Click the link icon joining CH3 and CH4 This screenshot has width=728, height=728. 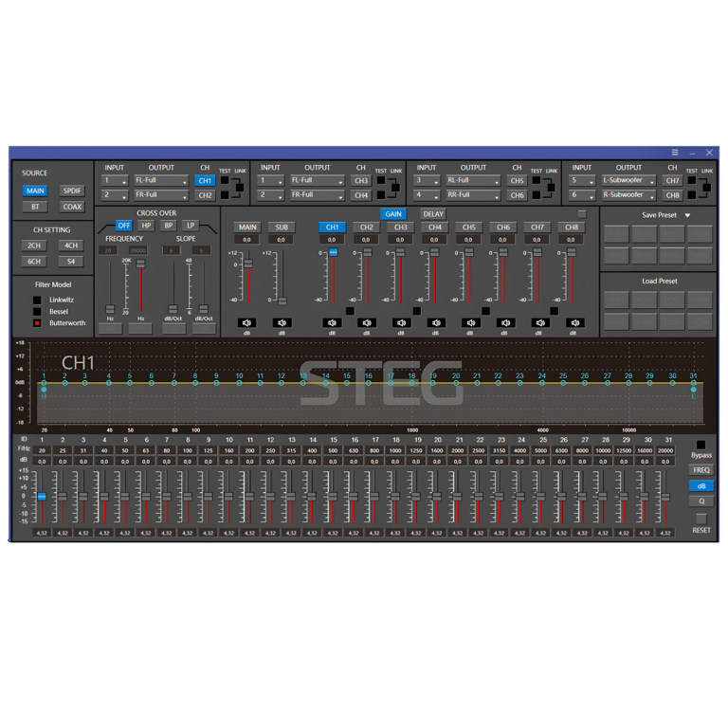click(395, 188)
